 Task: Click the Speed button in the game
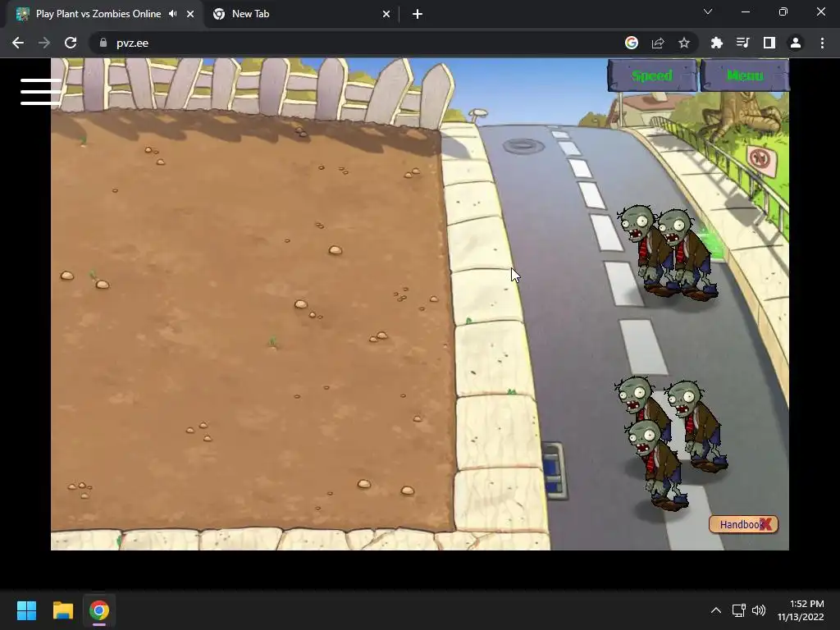click(652, 75)
